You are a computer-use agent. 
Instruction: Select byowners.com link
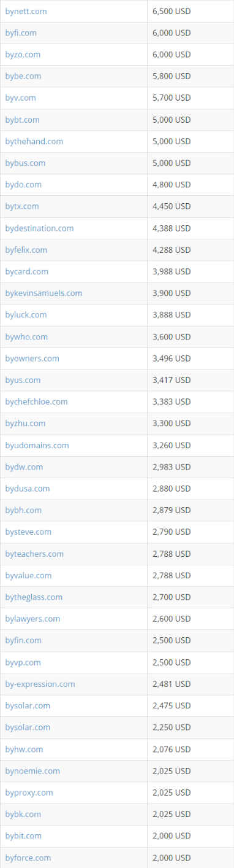32,358
